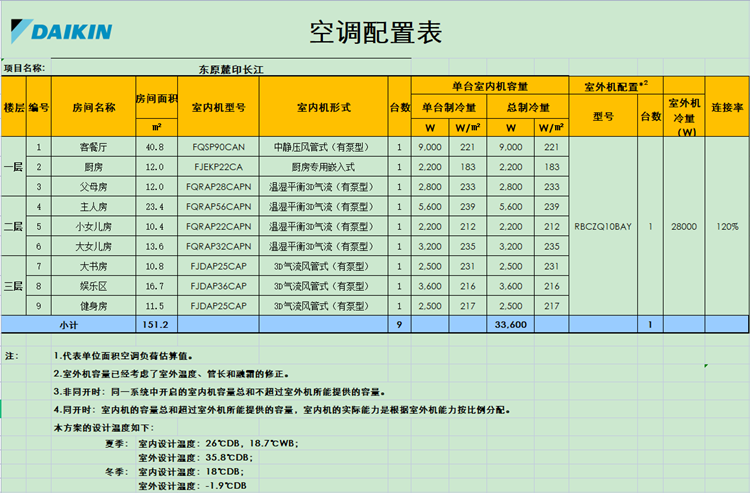
Task: Click the 二层 floor label cell
Action: pyautogui.click(x=13, y=227)
